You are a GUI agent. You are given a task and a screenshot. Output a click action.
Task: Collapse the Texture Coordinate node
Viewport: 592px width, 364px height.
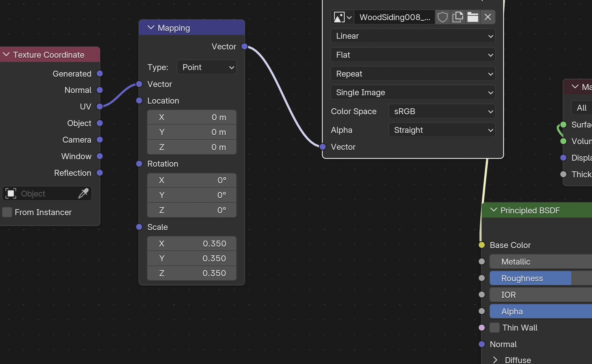6,54
